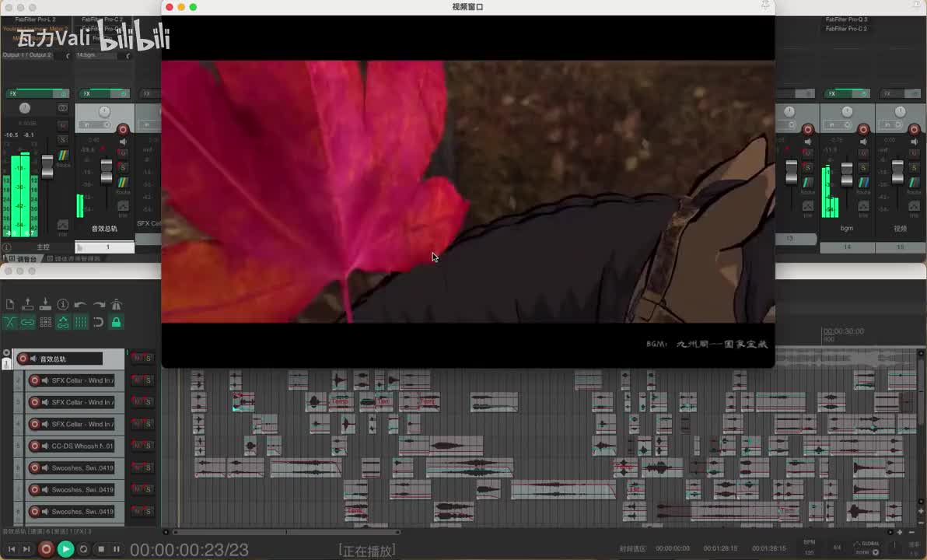Screen dimensions: 927x560
Task: Click the 音效总轨 pan knob in mixer
Action: click(104, 111)
